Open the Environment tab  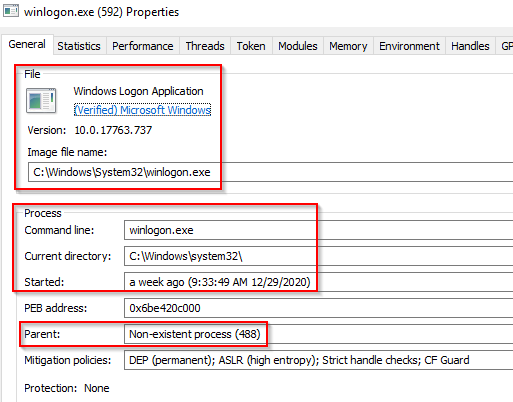409,46
